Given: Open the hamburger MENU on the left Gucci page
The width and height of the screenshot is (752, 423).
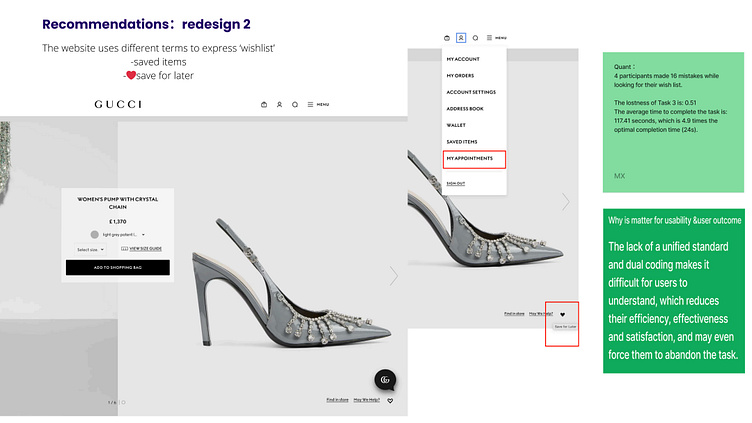Looking at the screenshot, I should (318, 105).
